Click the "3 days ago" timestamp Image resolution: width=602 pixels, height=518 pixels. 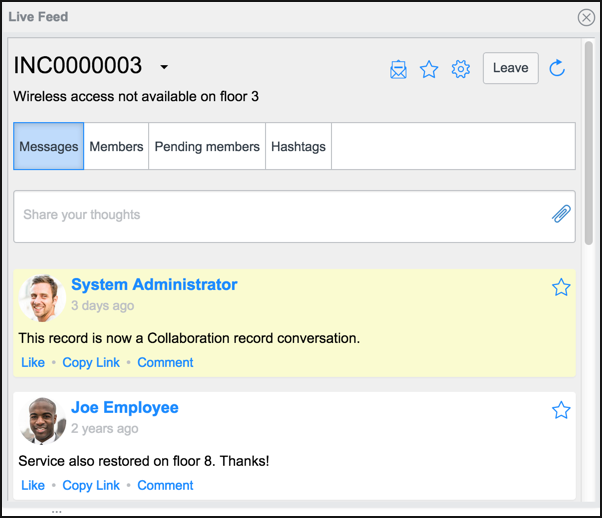[x=103, y=306]
